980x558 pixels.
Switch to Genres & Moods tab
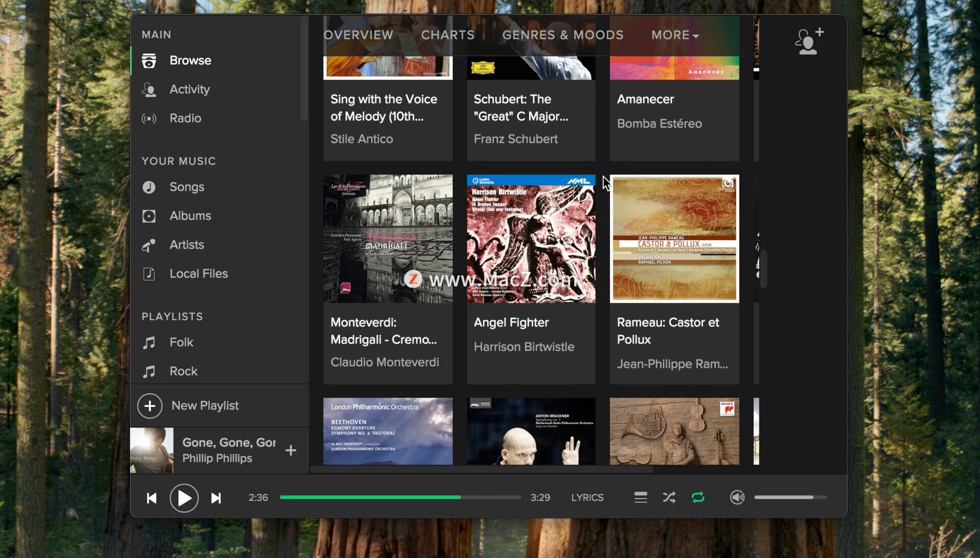click(562, 35)
